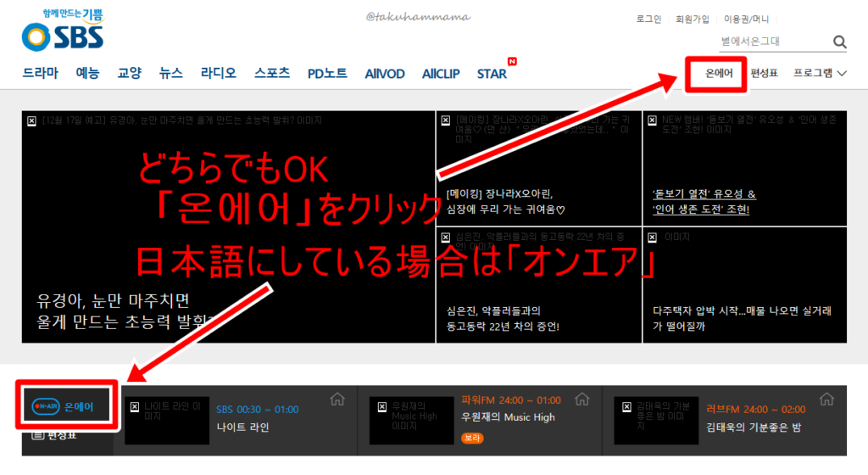Viewport: 868px width, 475px height.
Task: Expand the 프로그램 dropdown
Action: tap(820, 73)
